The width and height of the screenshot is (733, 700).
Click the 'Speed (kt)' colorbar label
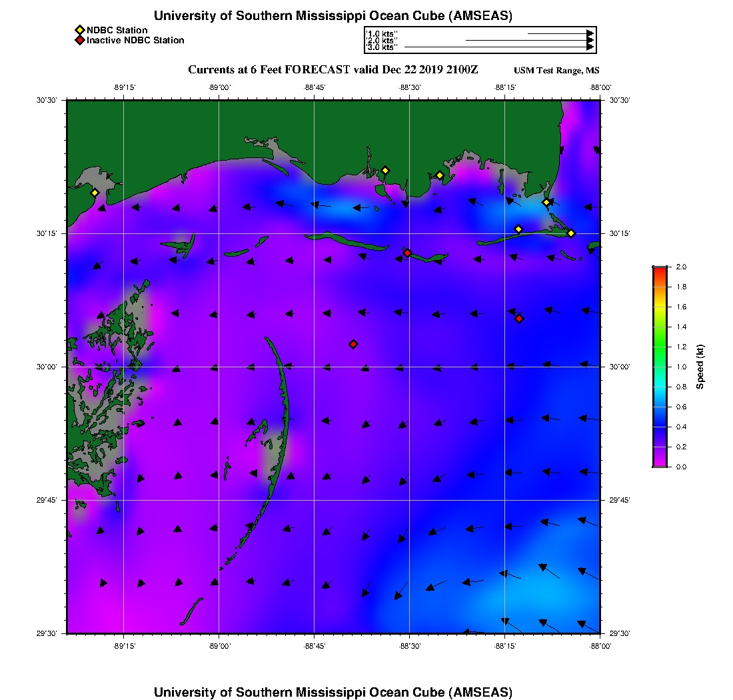click(x=700, y=367)
